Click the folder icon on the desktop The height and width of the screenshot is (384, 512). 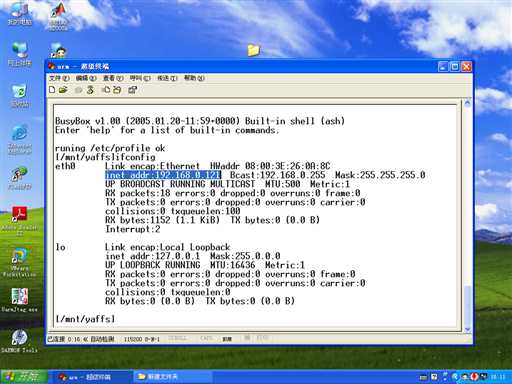pyautogui.click(x=253, y=50)
